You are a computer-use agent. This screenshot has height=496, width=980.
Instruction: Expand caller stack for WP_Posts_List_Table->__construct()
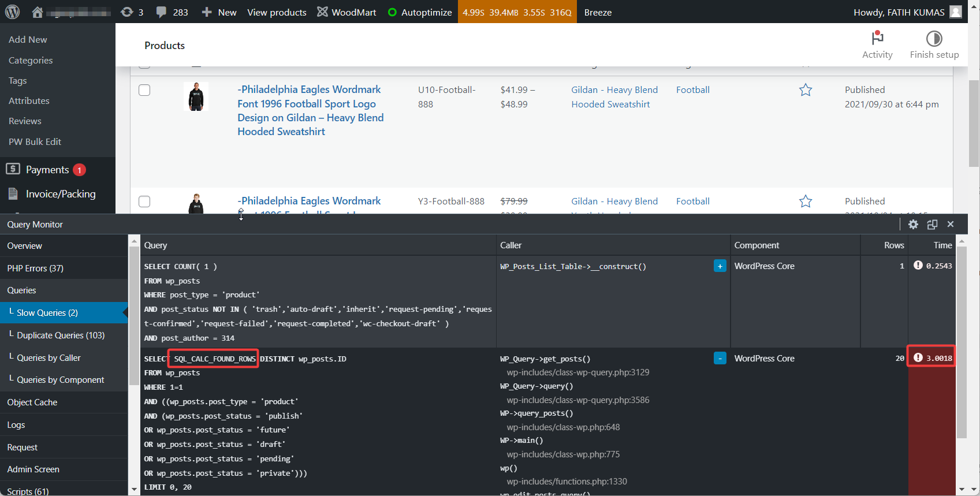(x=720, y=266)
